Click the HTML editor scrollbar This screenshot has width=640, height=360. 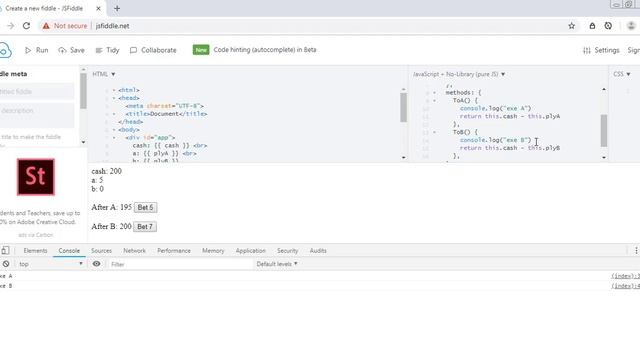[x=404, y=107]
